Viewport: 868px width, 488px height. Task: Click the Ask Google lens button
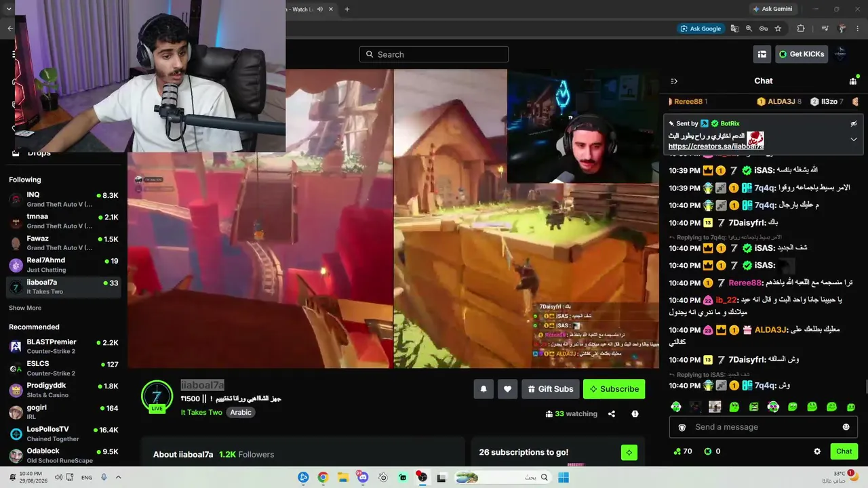(701, 28)
